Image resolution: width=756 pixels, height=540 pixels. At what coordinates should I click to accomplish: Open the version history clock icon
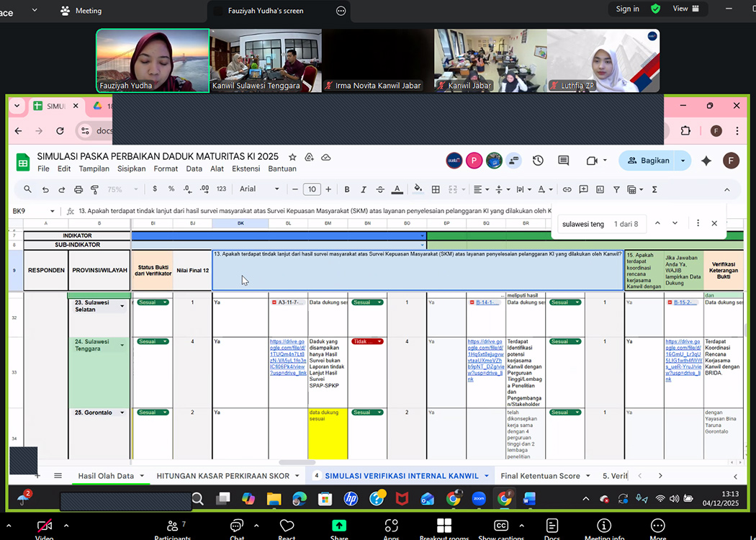click(538, 161)
